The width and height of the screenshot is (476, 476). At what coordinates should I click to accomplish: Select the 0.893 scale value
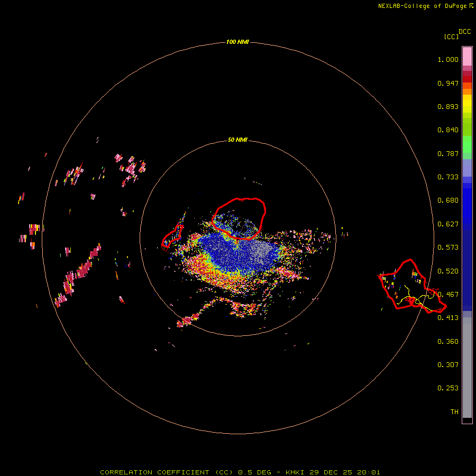(448, 106)
